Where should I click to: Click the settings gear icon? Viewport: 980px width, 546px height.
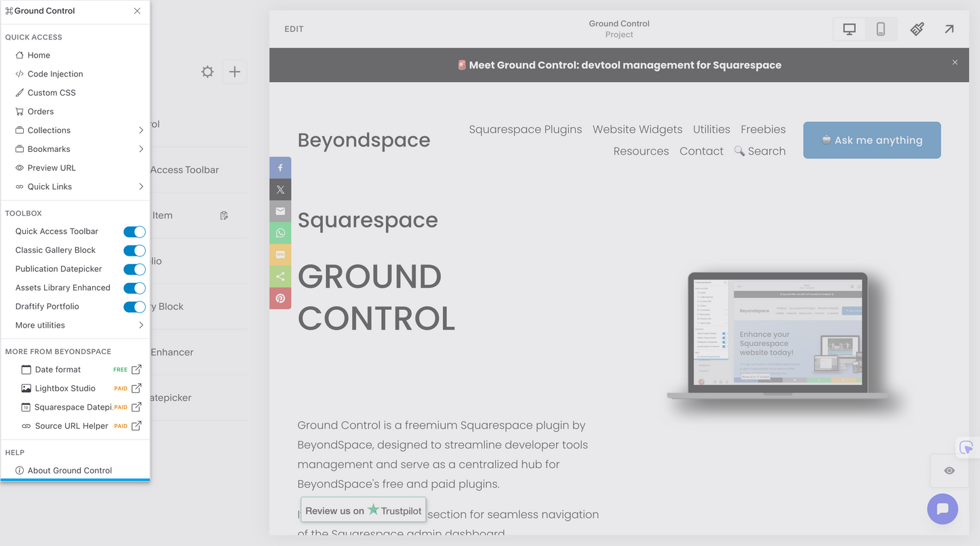click(x=208, y=71)
